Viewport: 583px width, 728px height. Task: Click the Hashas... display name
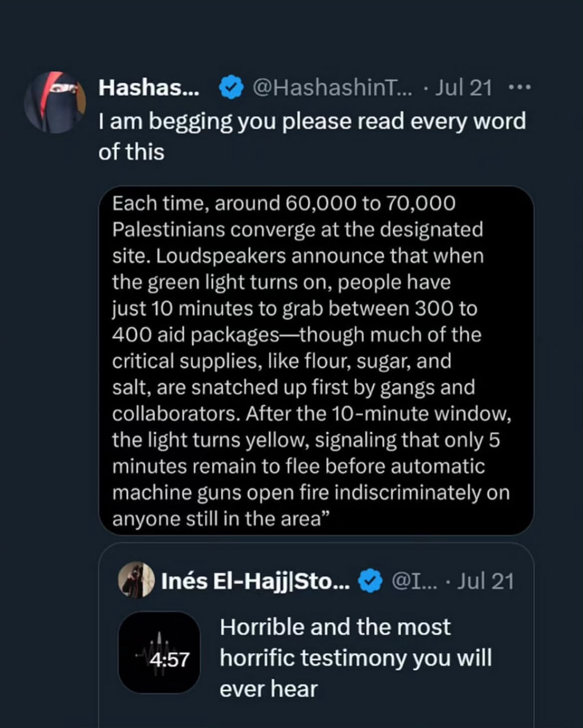[x=149, y=88]
